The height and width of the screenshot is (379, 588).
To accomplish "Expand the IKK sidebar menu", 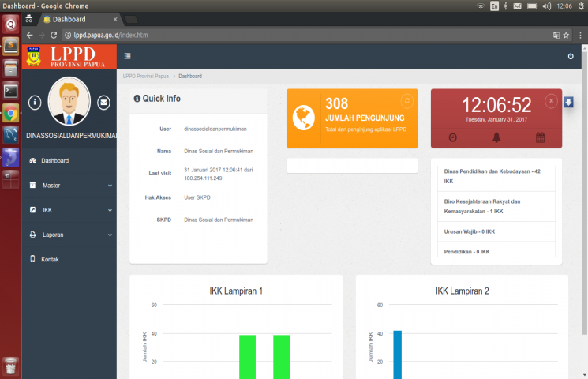I will (69, 210).
